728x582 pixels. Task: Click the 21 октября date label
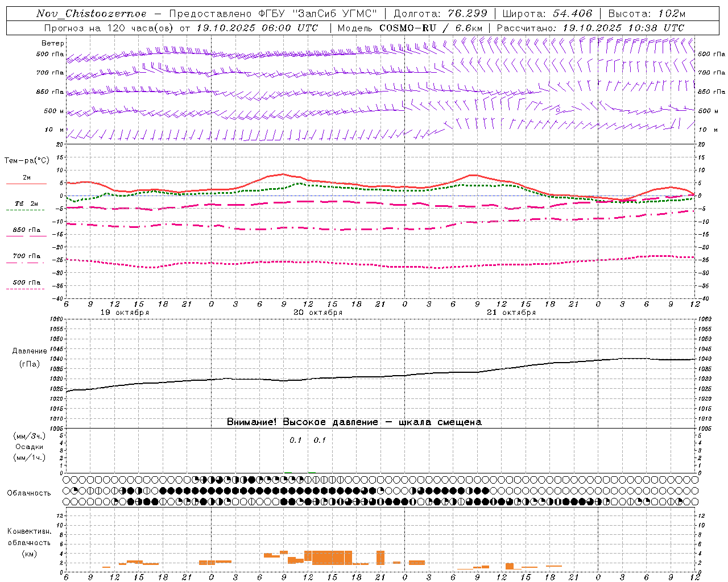coord(511,312)
